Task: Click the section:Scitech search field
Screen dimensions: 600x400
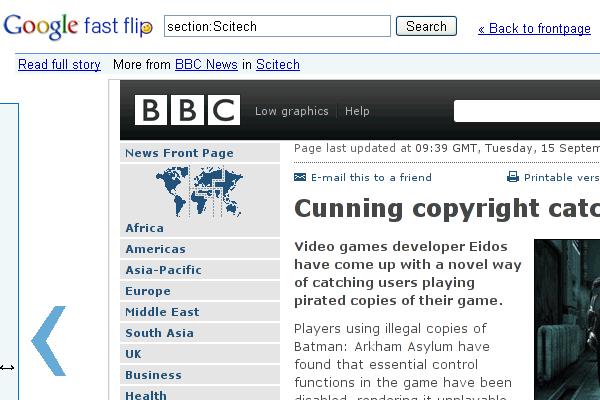Action: click(x=277, y=26)
